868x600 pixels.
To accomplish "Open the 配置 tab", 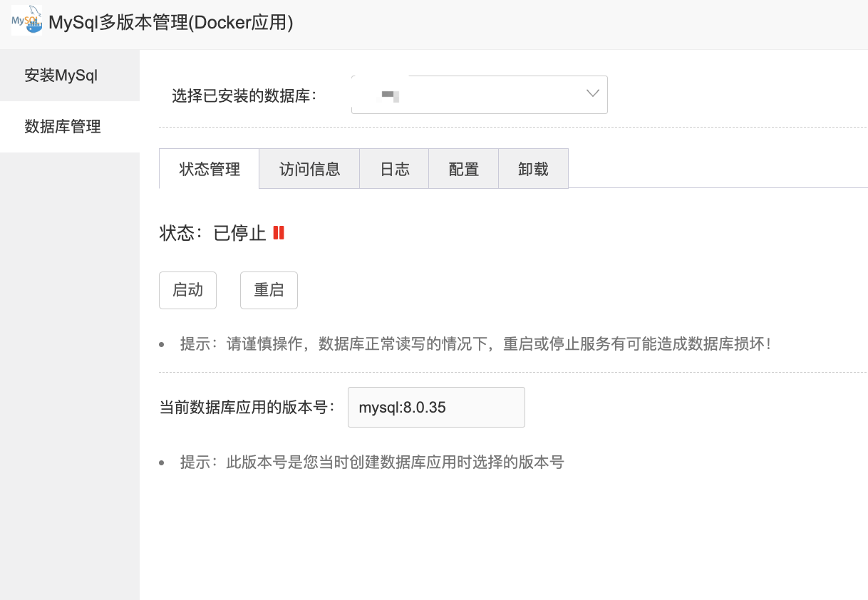I will [464, 169].
